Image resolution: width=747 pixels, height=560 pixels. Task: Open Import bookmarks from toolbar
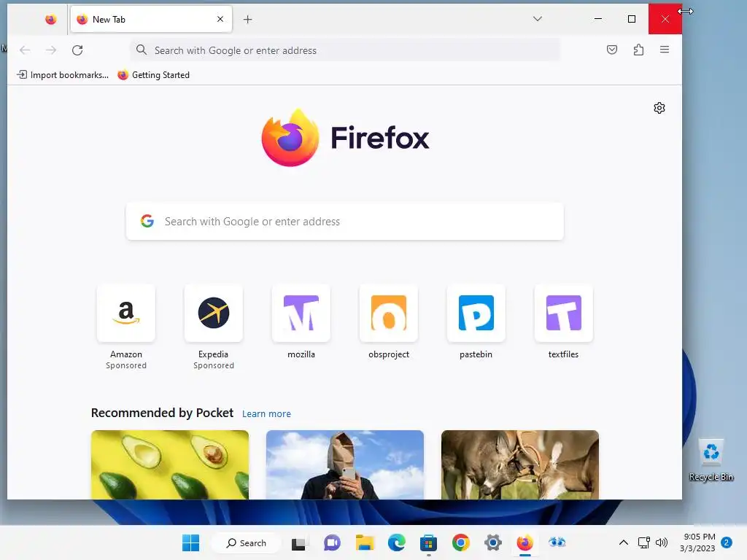point(63,75)
